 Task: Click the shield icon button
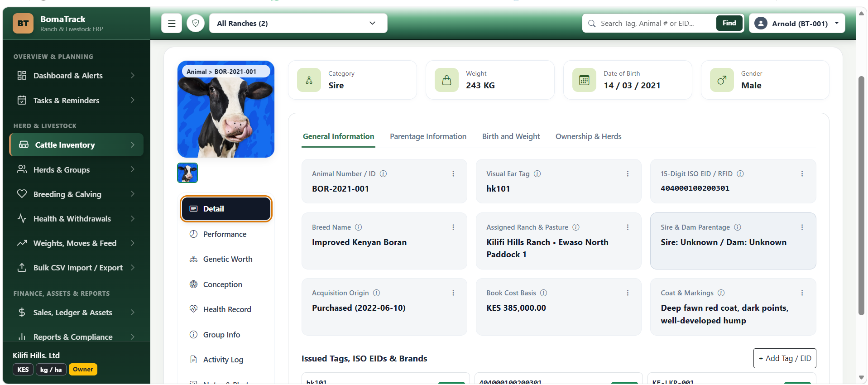pyautogui.click(x=196, y=23)
